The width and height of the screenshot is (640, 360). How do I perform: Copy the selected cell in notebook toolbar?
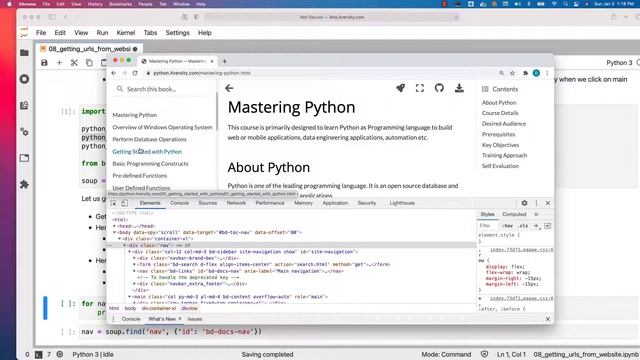coord(89,63)
